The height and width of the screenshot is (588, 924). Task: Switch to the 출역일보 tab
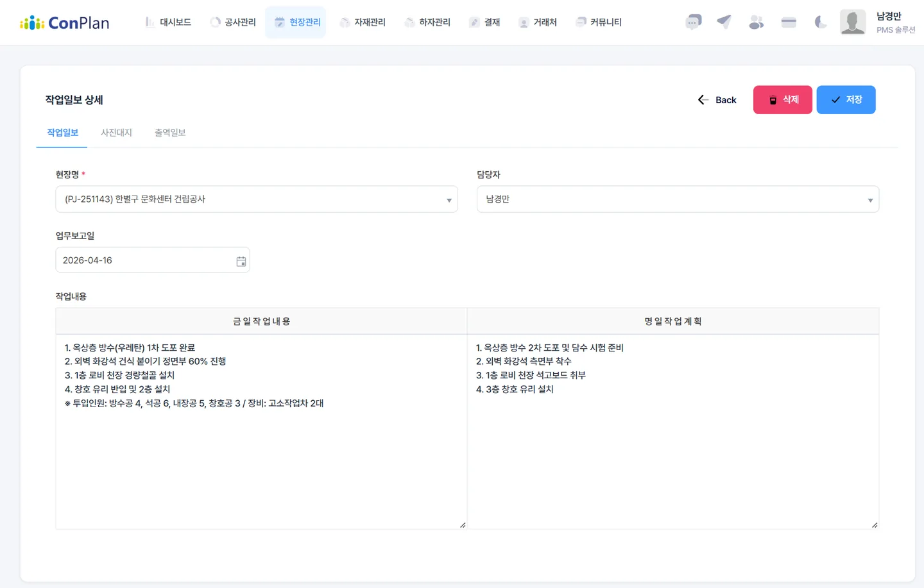point(170,133)
